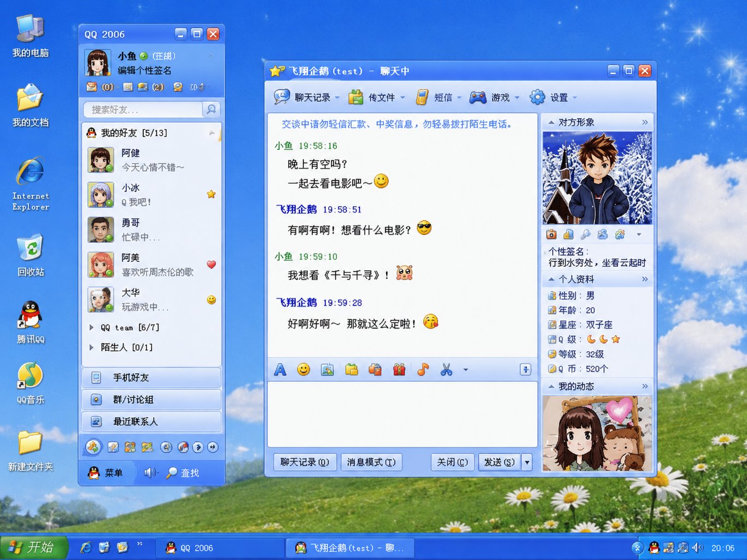Click the 聊天记录(Q) button beside 消息模式
747x560 pixels.
305,463
